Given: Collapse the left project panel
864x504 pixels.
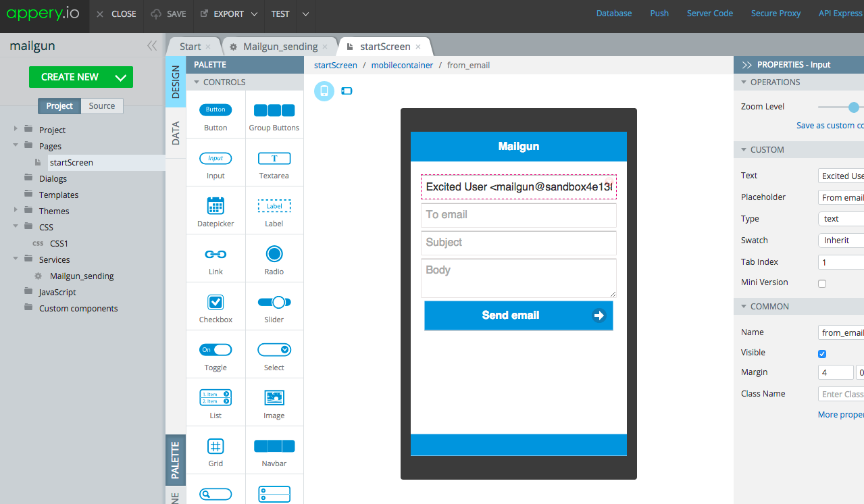Looking at the screenshot, I should point(152,46).
